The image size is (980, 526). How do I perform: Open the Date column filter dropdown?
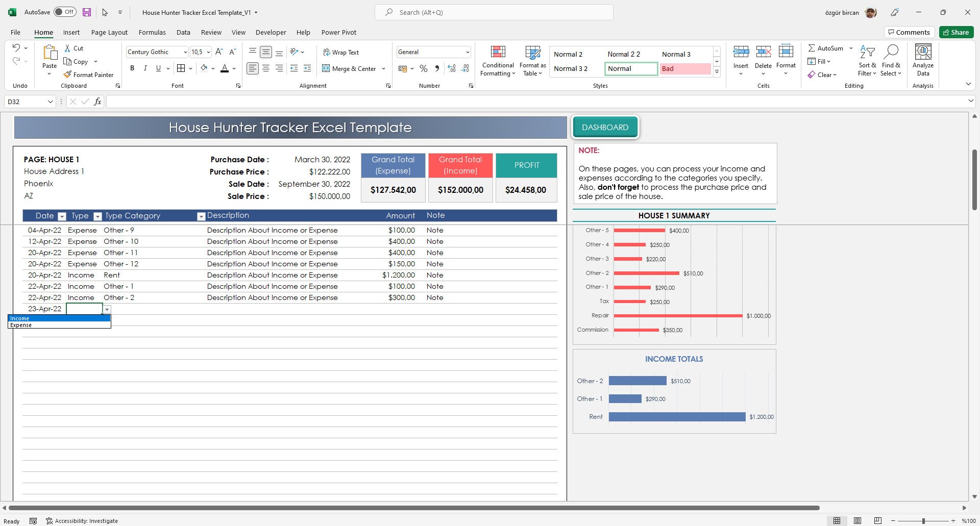point(62,216)
